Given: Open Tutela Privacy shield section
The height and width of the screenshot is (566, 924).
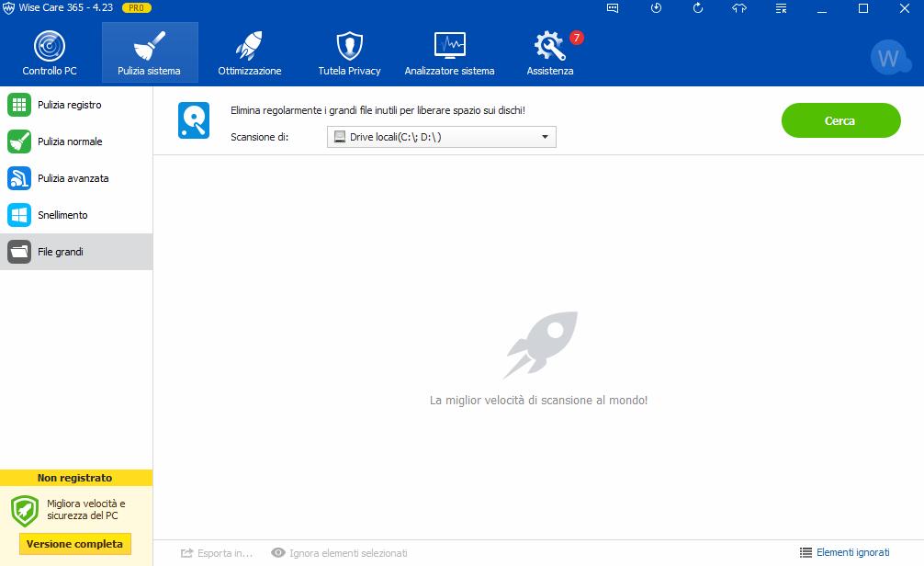Looking at the screenshot, I should 349,53.
